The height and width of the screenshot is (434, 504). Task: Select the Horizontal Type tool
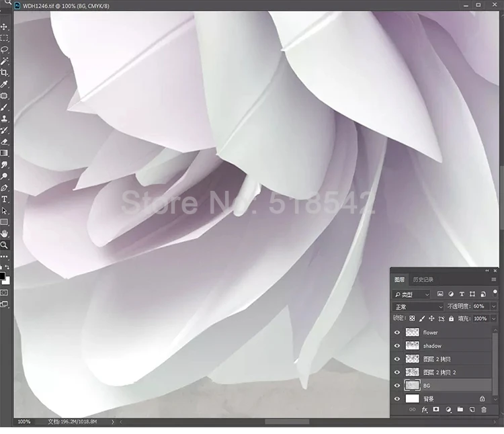4,200
